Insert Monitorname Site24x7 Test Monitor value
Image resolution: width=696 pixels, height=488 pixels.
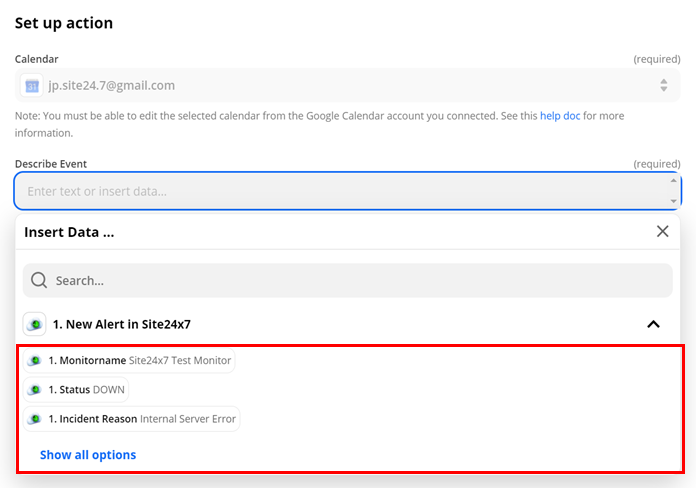(140, 361)
